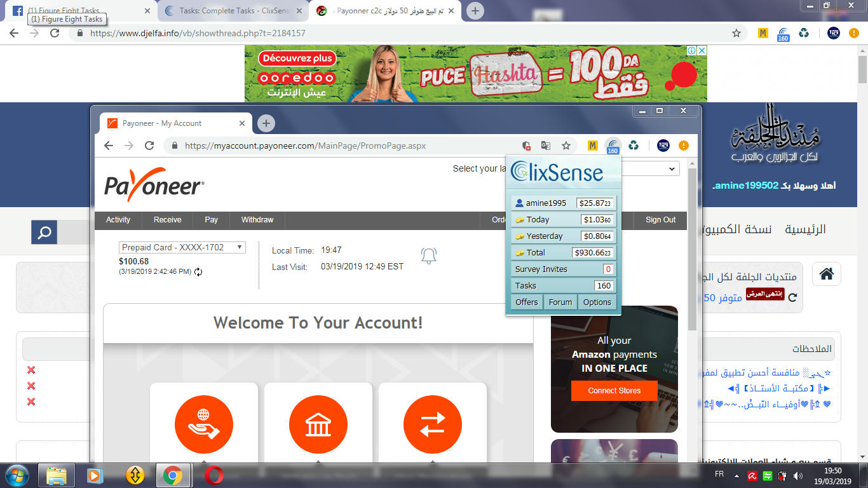
Task: Bookmark the djelfa.info page with the star
Action: click(736, 33)
